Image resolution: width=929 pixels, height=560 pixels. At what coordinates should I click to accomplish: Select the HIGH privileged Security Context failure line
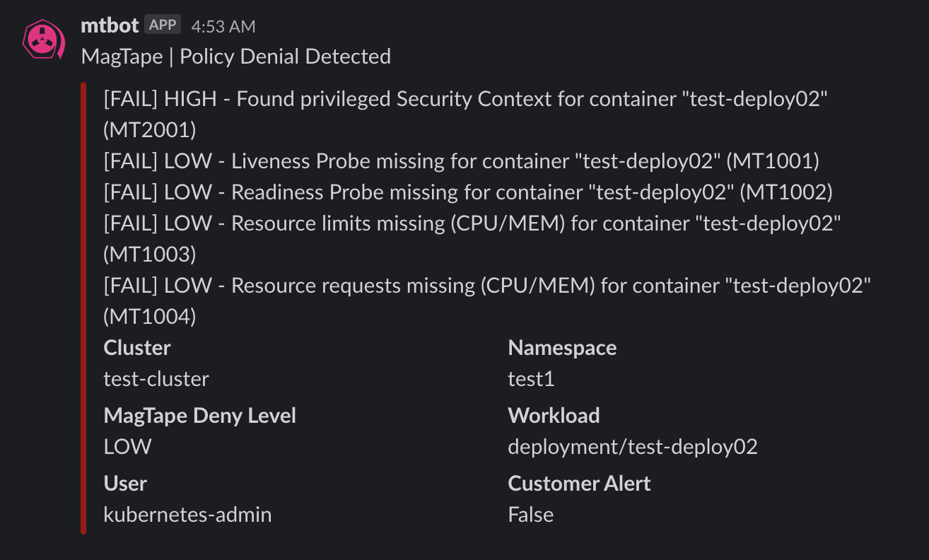tap(465, 99)
